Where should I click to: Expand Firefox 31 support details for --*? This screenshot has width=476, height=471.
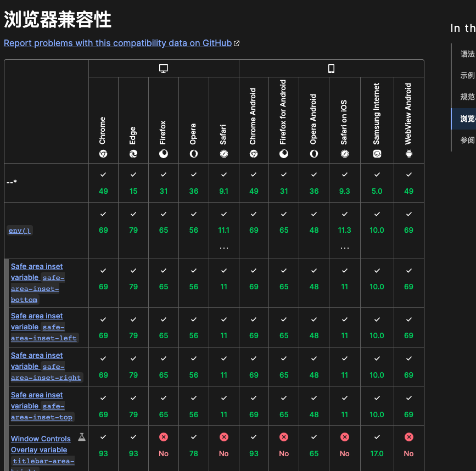point(164,183)
